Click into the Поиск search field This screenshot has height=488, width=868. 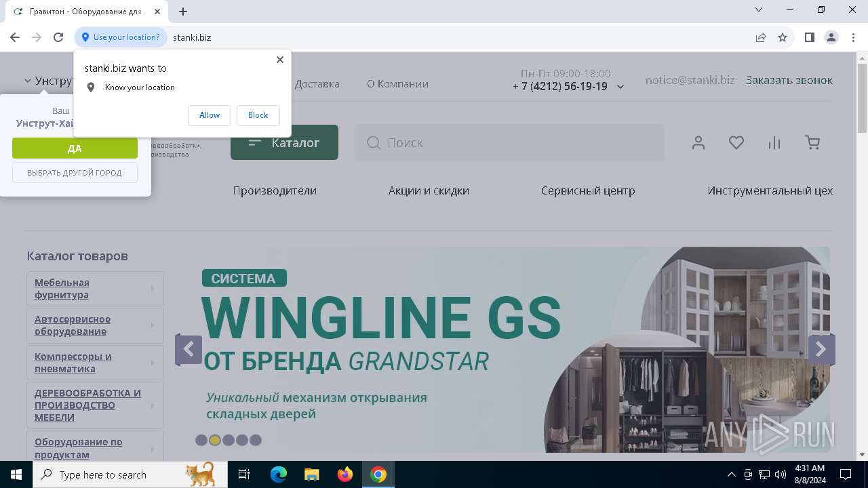[509, 142]
